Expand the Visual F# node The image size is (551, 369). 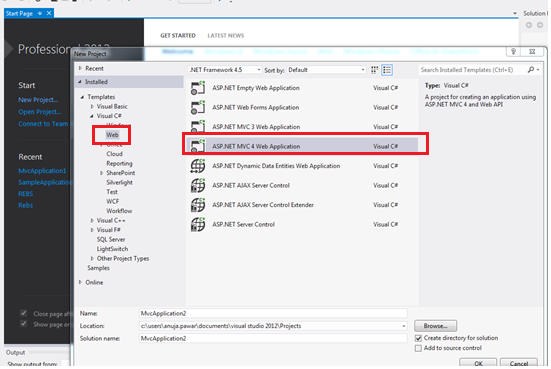[x=92, y=230]
